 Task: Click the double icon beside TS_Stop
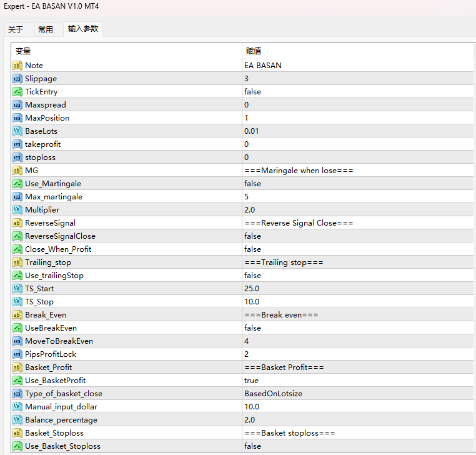(17, 302)
